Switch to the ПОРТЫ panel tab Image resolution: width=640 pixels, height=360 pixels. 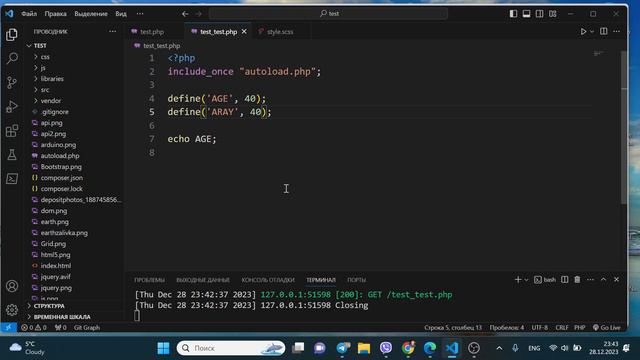tap(356, 280)
